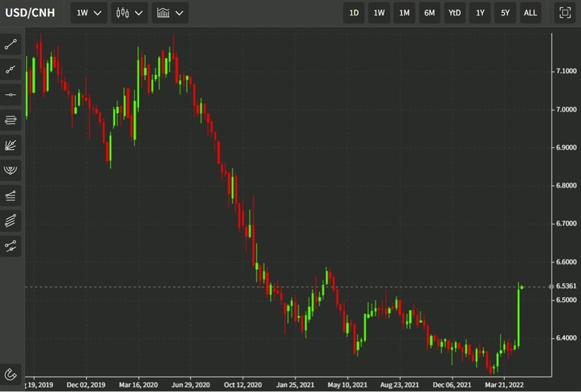This screenshot has width=581, height=392.
Task: Select the Trend Line drawing tool
Action: 11,44
